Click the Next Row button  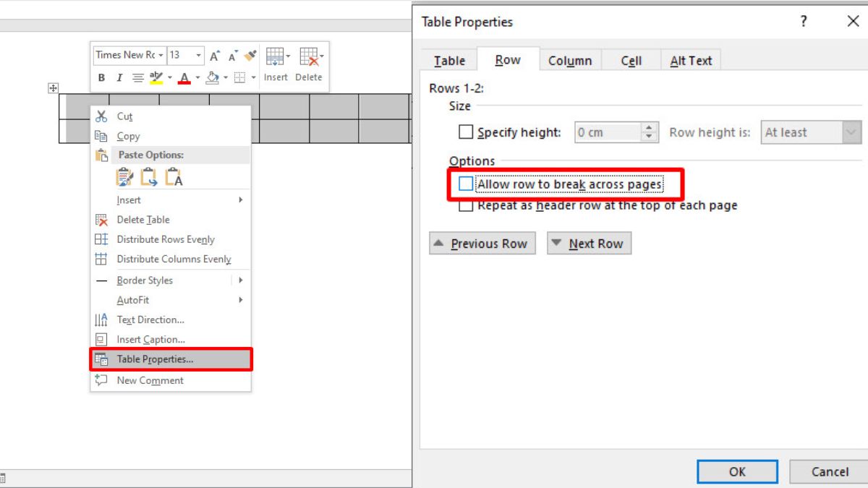point(589,244)
